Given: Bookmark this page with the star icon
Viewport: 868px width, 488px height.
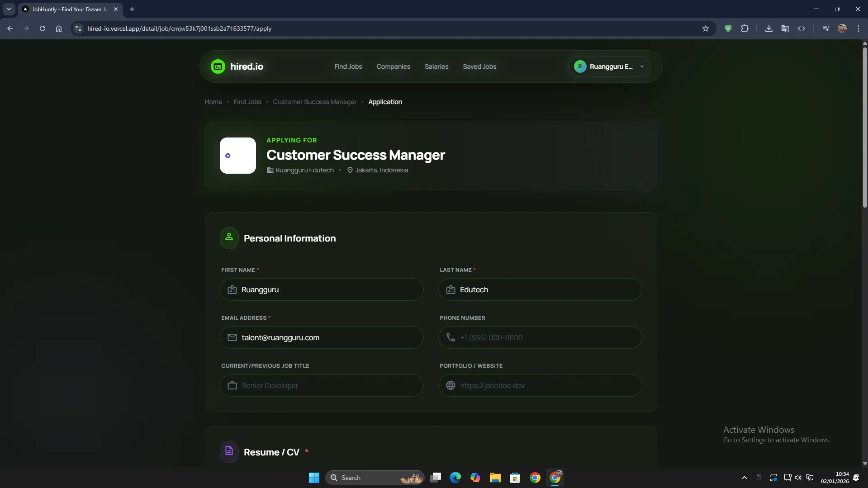Looking at the screenshot, I should [x=705, y=28].
